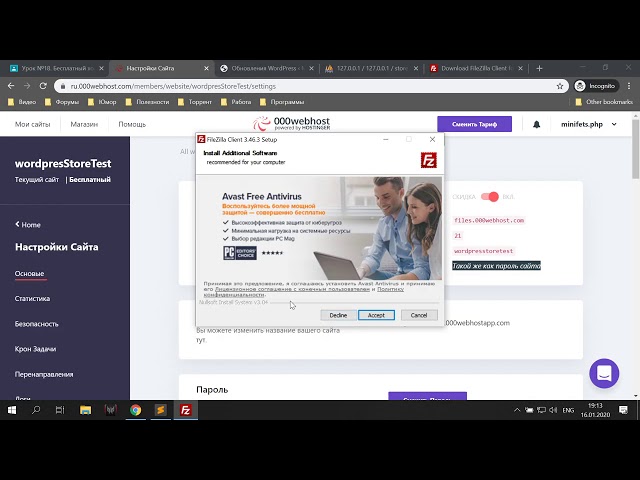
Task: Accept the Avast offer in FileZilla setup
Action: 376,315
